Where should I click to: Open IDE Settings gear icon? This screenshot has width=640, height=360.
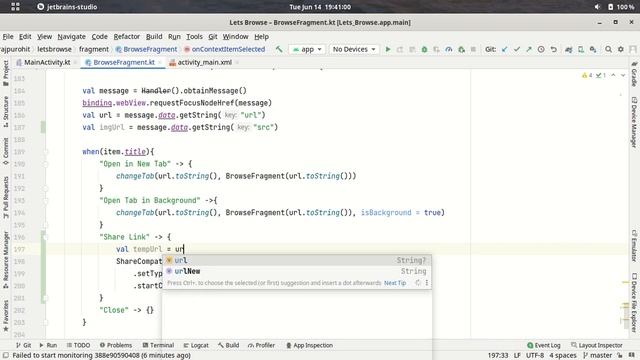click(620, 49)
